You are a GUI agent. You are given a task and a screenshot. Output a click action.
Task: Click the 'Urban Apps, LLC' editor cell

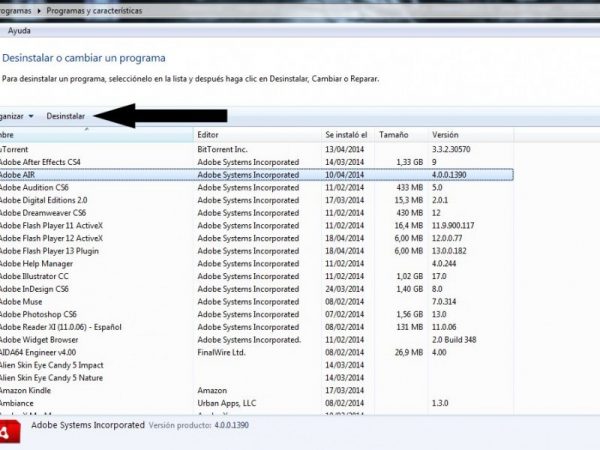227,403
